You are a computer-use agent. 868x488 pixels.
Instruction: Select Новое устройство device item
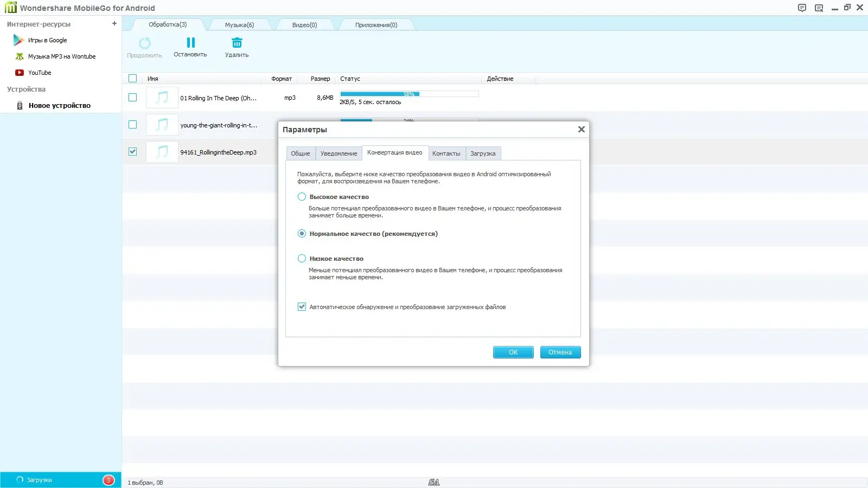(x=60, y=106)
